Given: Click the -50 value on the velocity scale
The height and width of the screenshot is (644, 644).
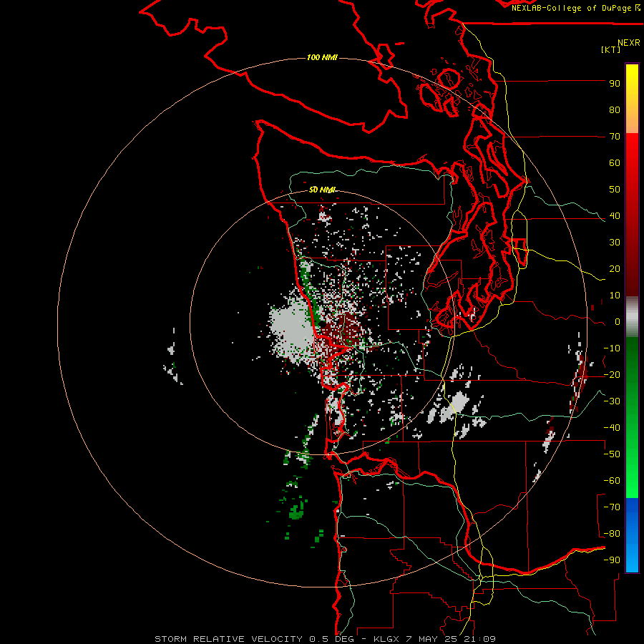Looking at the screenshot, I should (x=612, y=454).
